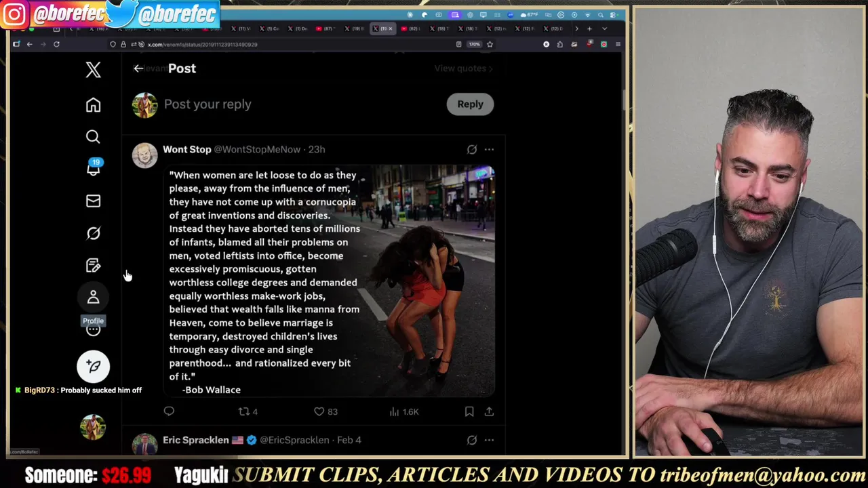
Task: Open the View quotes link
Action: pyautogui.click(x=463, y=68)
